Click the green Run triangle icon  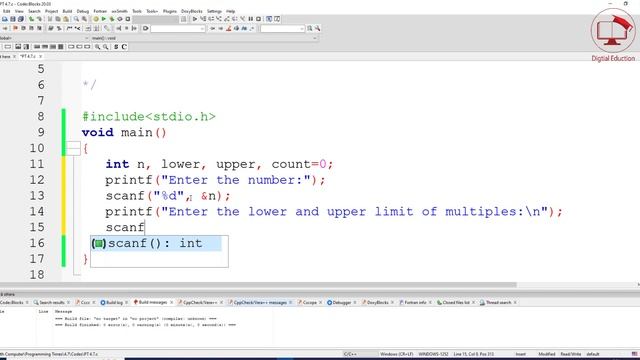(x=104, y=19)
